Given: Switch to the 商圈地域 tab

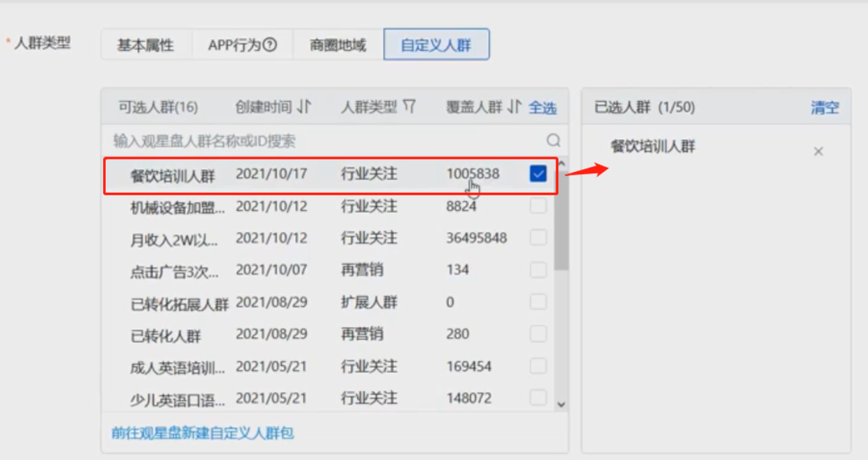Looking at the screenshot, I should click(x=338, y=46).
